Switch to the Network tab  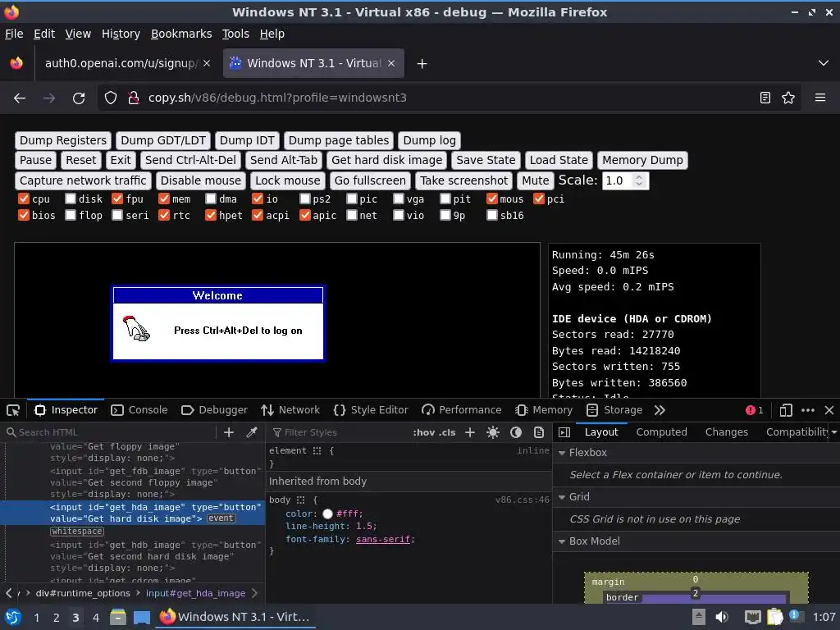click(x=290, y=410)
